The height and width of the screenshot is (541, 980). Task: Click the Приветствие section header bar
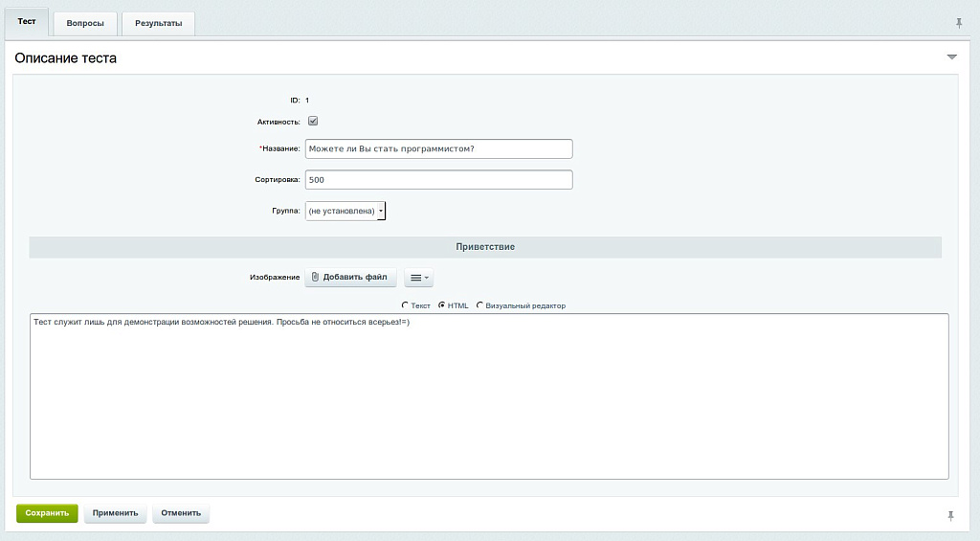[x=484, y=247]
